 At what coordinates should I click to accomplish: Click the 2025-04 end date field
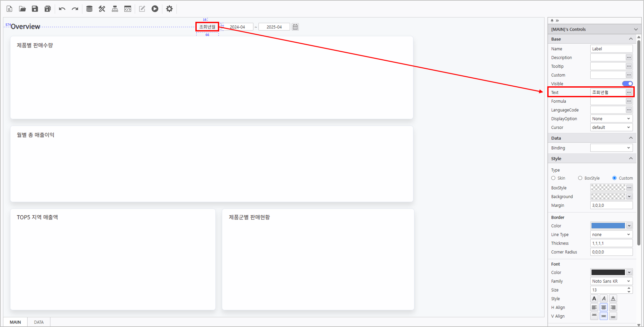pos(274,27)
